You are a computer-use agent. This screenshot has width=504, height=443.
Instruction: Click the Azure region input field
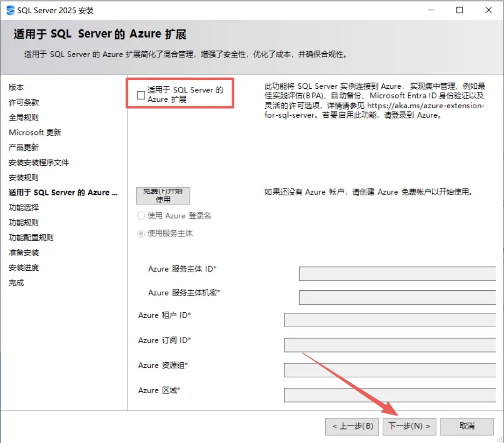point(390,395)
